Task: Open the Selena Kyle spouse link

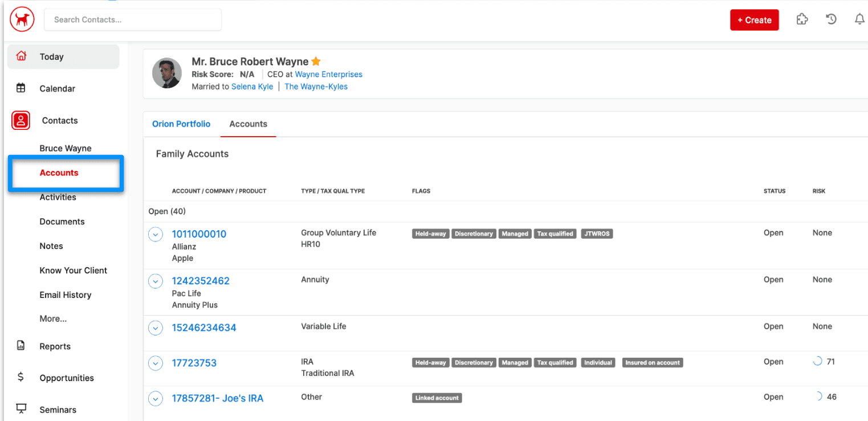Action: tap(252, 87)
